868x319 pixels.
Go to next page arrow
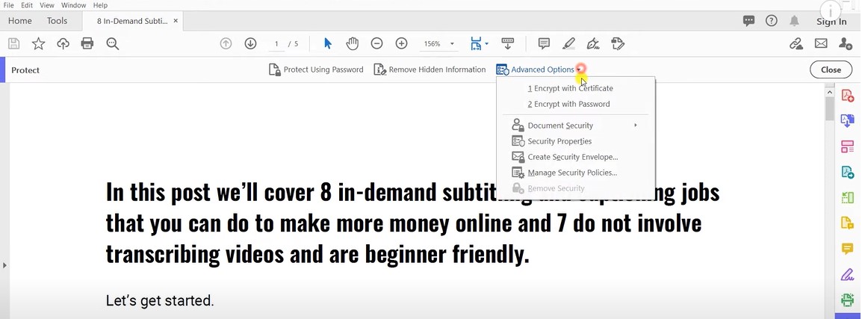coord(250,44)
